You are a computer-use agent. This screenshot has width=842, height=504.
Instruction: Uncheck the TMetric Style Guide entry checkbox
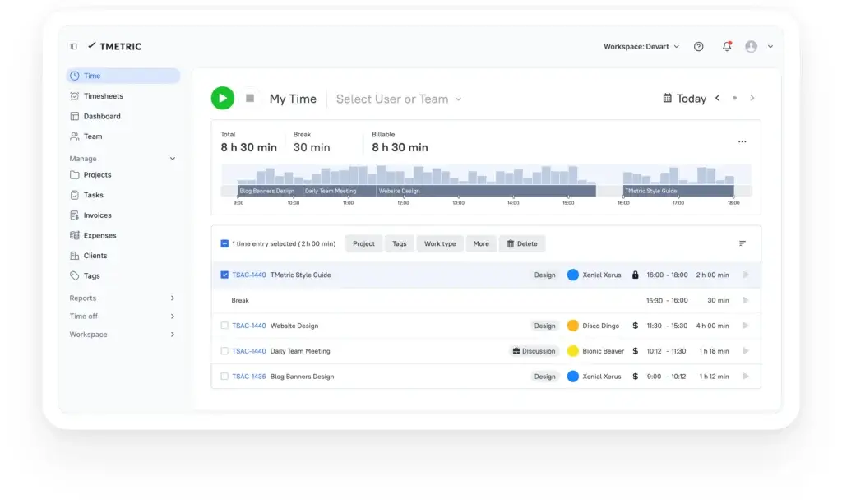224,275
